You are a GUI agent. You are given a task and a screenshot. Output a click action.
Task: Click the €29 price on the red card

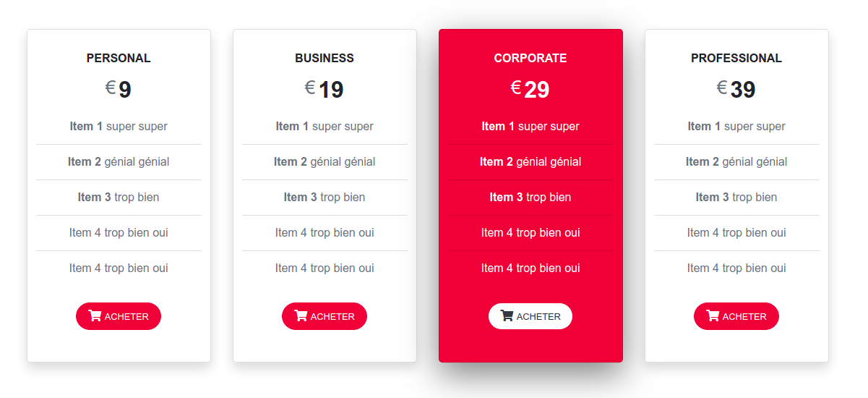tap(530, 89)
